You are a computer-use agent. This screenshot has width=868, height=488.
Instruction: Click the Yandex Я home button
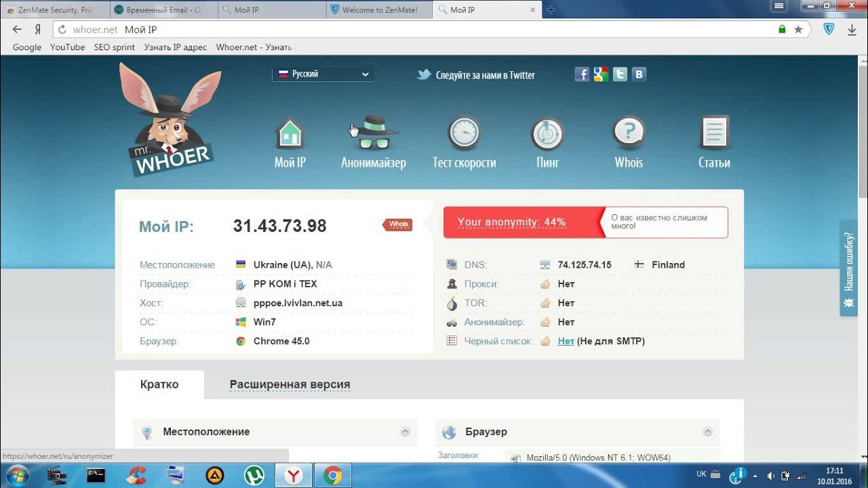[x=39, y=29]
